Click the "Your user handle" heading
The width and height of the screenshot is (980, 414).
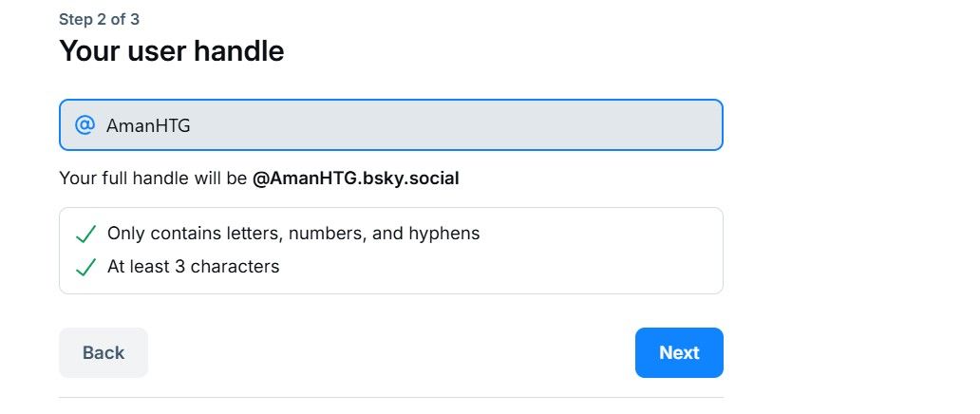(x=171, y=50)
